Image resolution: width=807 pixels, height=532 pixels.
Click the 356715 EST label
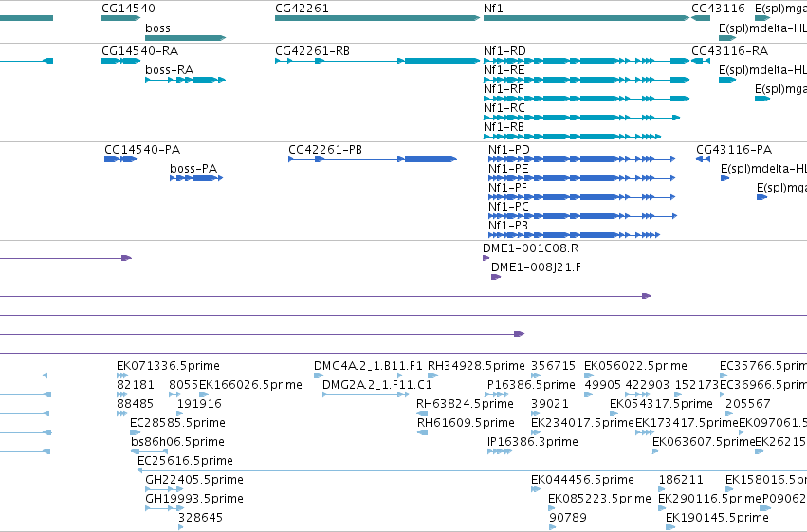coord(553,366)
